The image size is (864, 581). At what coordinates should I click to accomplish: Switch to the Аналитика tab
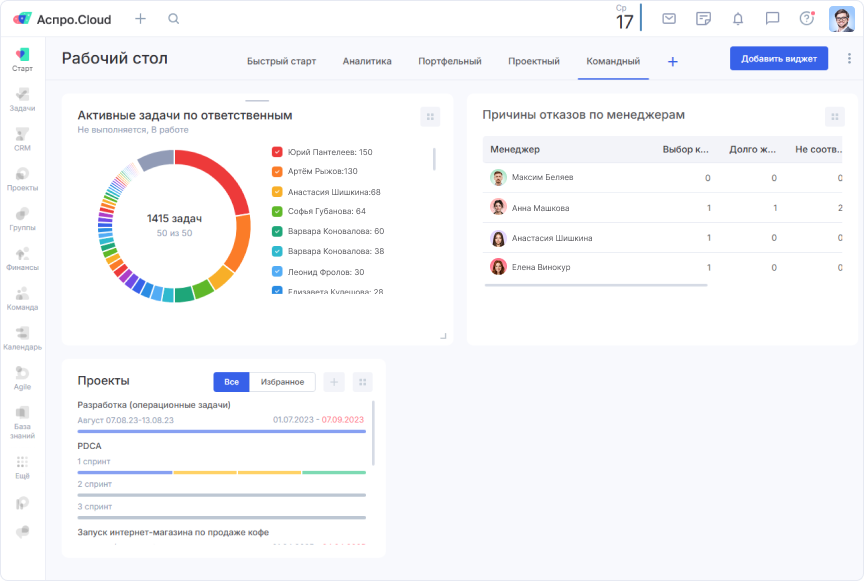[x=367, y=60]
